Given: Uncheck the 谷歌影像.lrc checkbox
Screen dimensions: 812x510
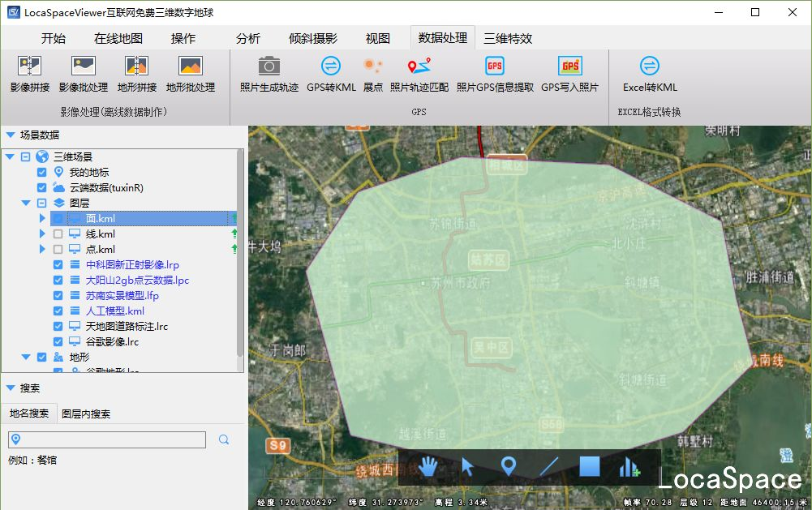Looking at the screenshot, I should (58, 341).
